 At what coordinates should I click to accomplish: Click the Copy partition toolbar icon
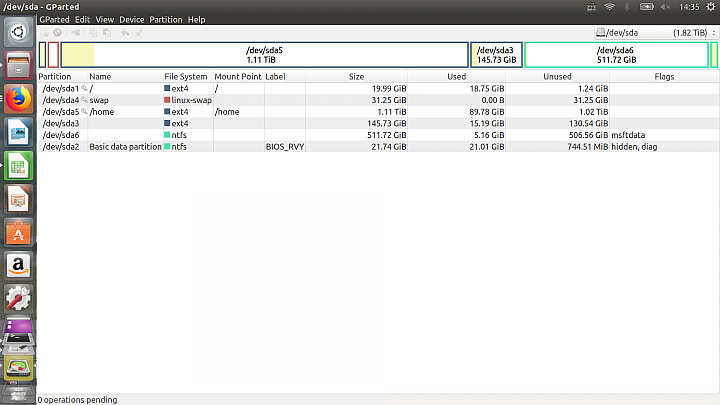tap(93, 33)
